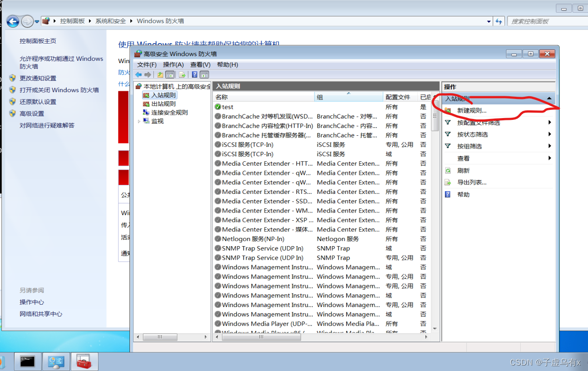588x371 pixels.
Task: Toggle the 入站规则 actions section collapsed
Action: click(548, 99)
